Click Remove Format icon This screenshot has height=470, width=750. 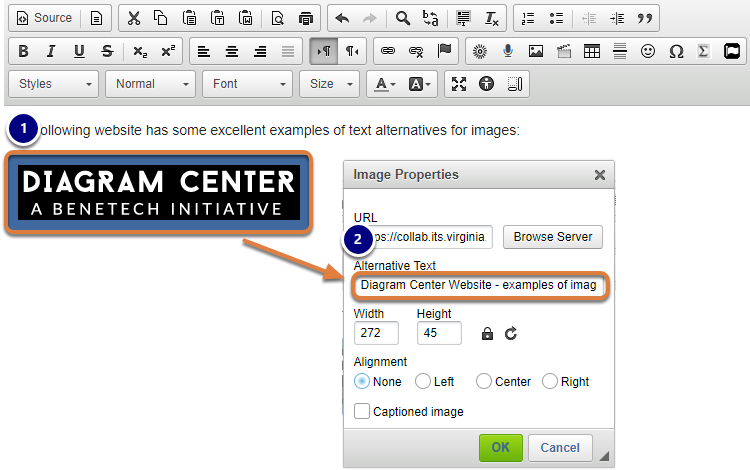[x=491, y=18]
